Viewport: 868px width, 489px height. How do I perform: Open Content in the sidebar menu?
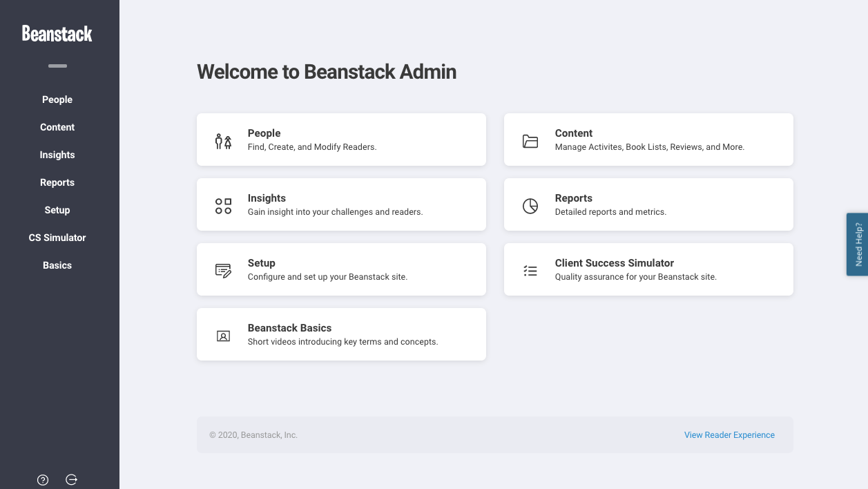57,127
